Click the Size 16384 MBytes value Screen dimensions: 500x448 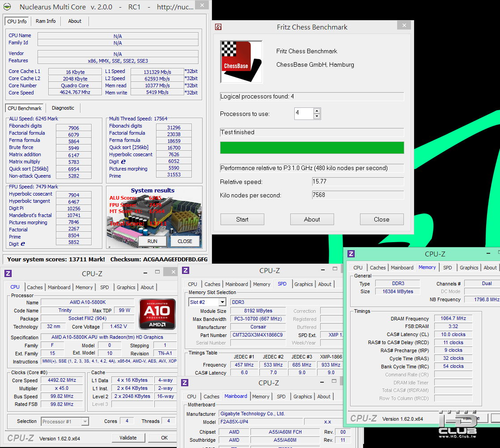tap(398, 291)
